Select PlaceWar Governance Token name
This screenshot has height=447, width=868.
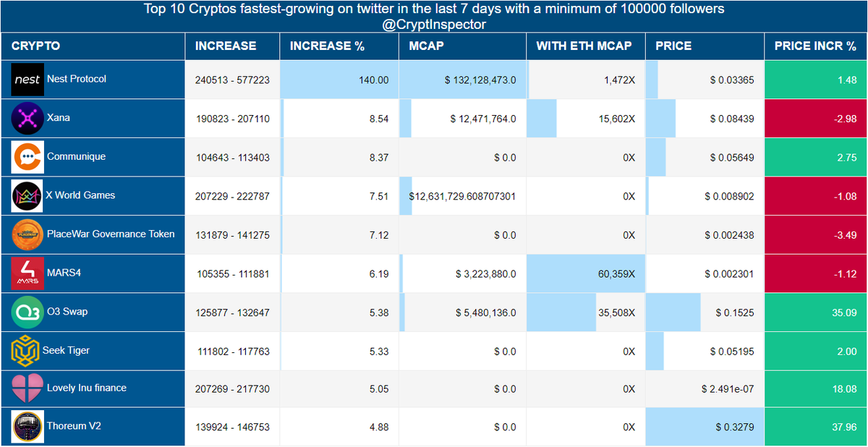[111, 234]
